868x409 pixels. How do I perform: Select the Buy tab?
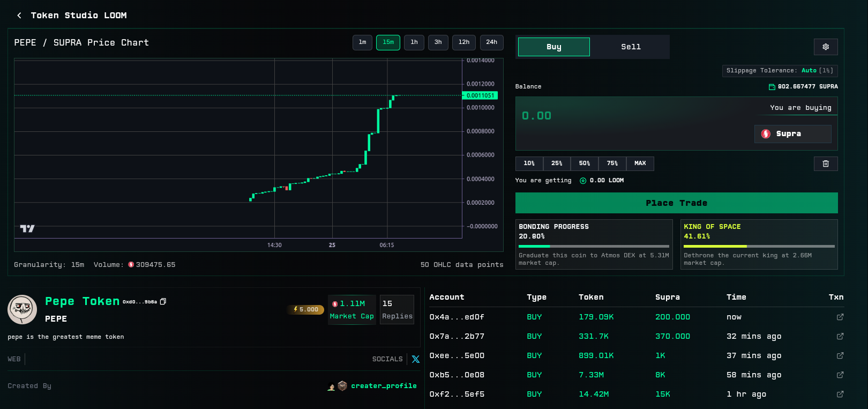[x=554, y=47]
